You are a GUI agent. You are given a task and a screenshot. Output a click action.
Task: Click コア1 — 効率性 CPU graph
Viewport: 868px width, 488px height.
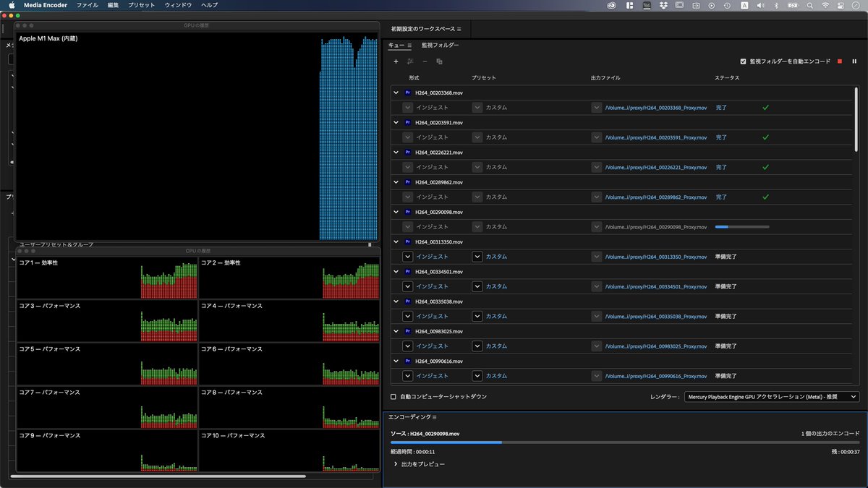pos(107,278)
